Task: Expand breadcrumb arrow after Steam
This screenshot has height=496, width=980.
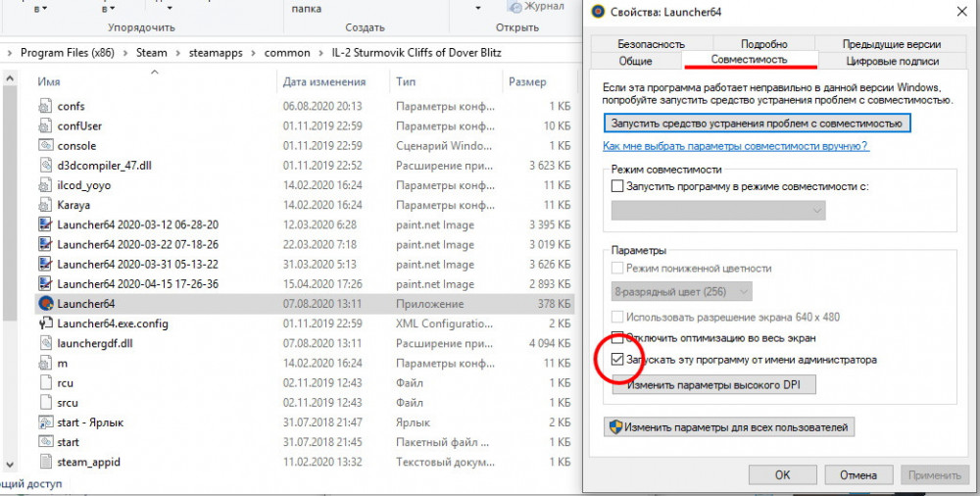Action: coord(178,53)
